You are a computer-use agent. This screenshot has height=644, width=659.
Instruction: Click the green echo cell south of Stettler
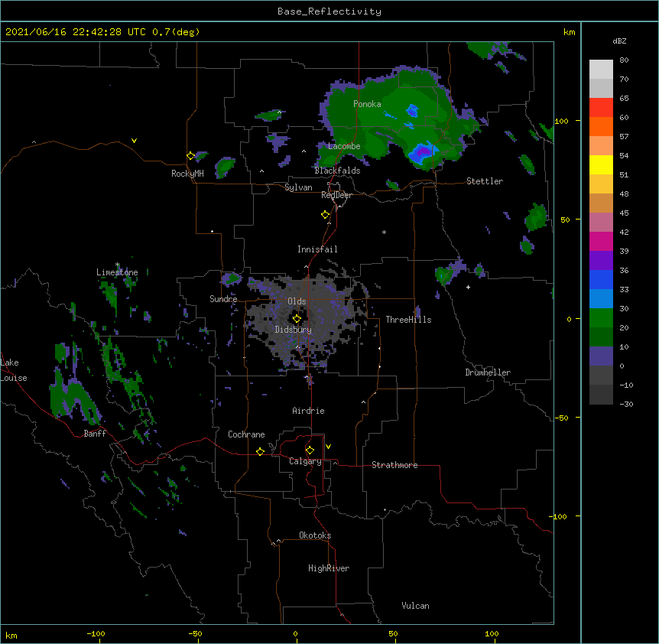point(536,218)
